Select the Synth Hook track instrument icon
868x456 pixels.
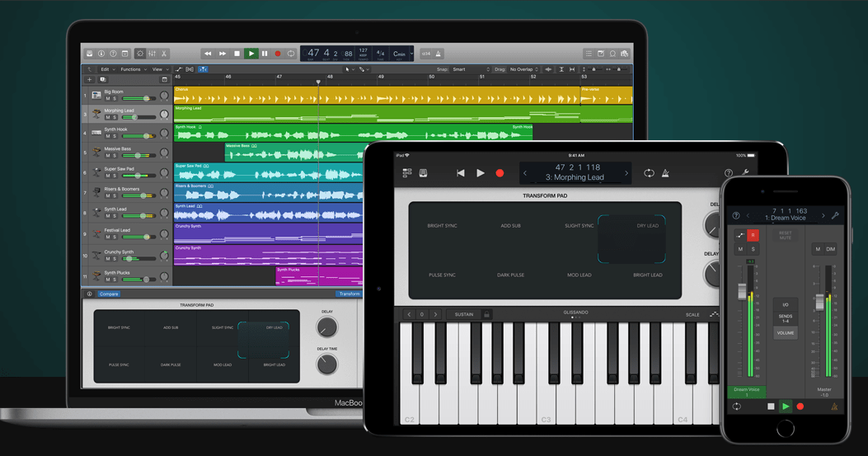coord(96,133)
